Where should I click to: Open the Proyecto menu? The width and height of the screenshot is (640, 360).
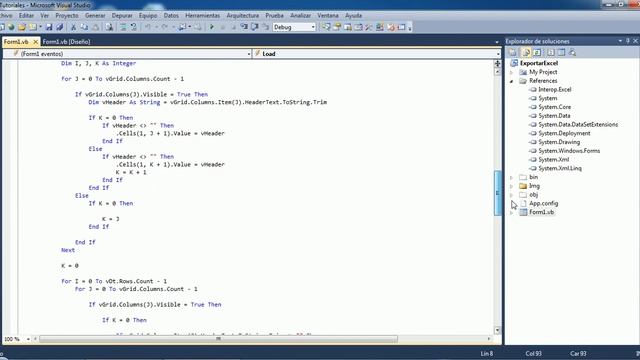67,16
